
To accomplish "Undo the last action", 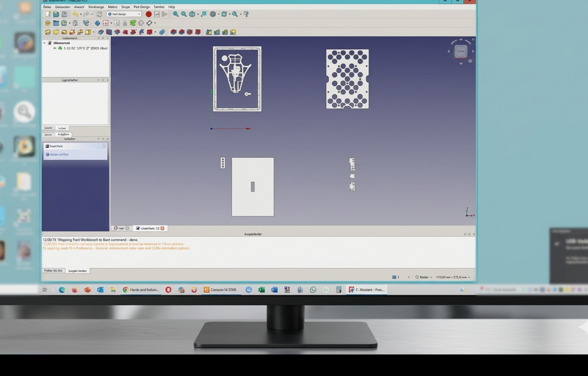I will (x=75, y=14).
